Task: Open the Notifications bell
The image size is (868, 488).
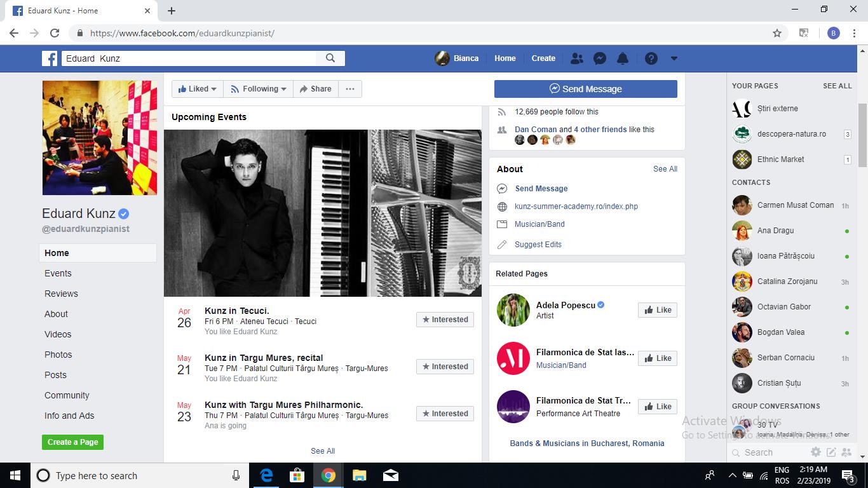Action: tap(623, 58)
